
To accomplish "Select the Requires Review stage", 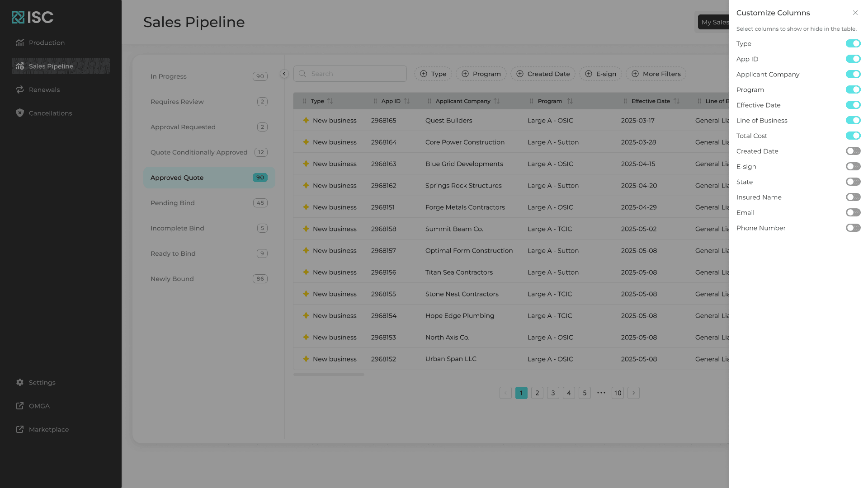I will (x=209, y=102).
